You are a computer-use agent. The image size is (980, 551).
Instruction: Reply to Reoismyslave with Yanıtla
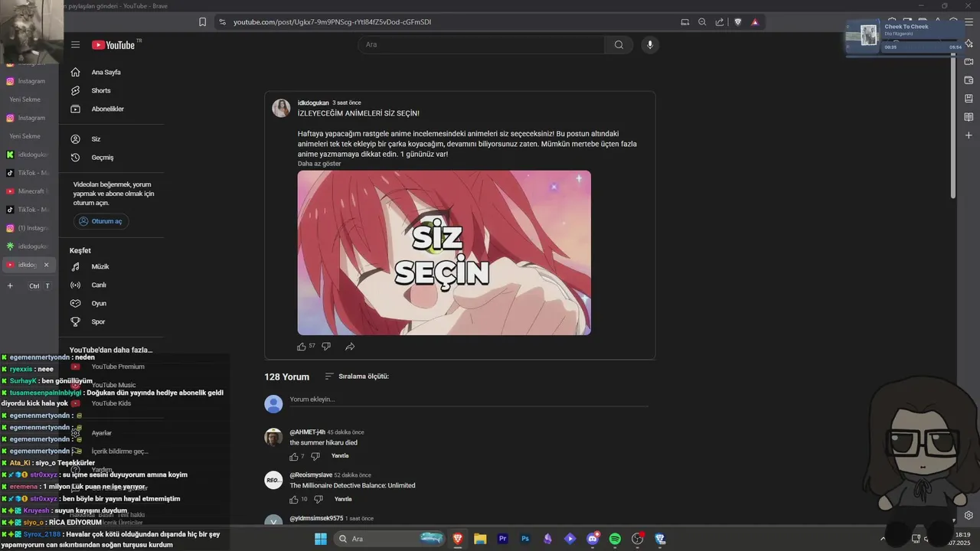tap(343, 499)
